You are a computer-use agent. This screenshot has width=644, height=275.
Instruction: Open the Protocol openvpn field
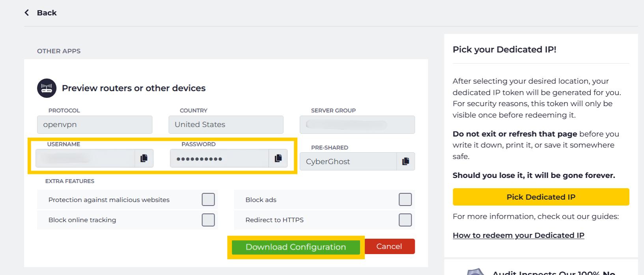tap(95, 125)
